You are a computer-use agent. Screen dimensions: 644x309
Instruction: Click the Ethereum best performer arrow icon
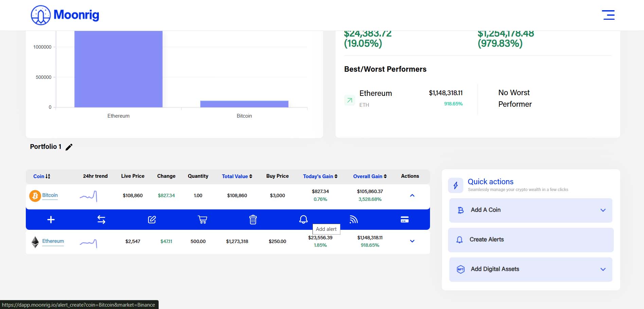point(350,100)
